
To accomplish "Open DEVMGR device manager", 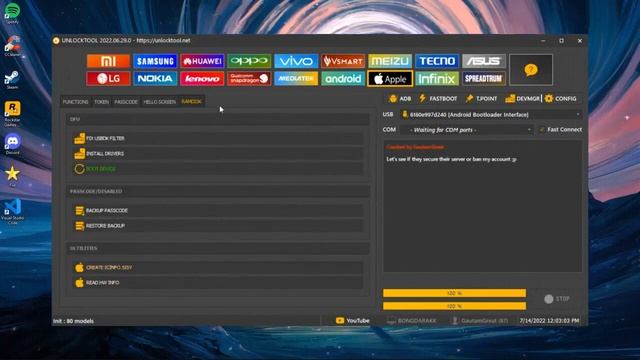I will (522, 98).
